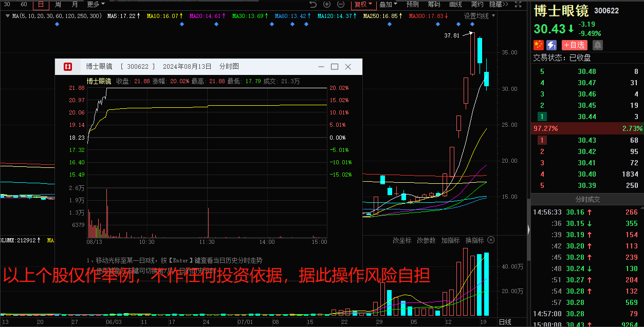Zoom in chart with plus circle icon

[327, 4]
